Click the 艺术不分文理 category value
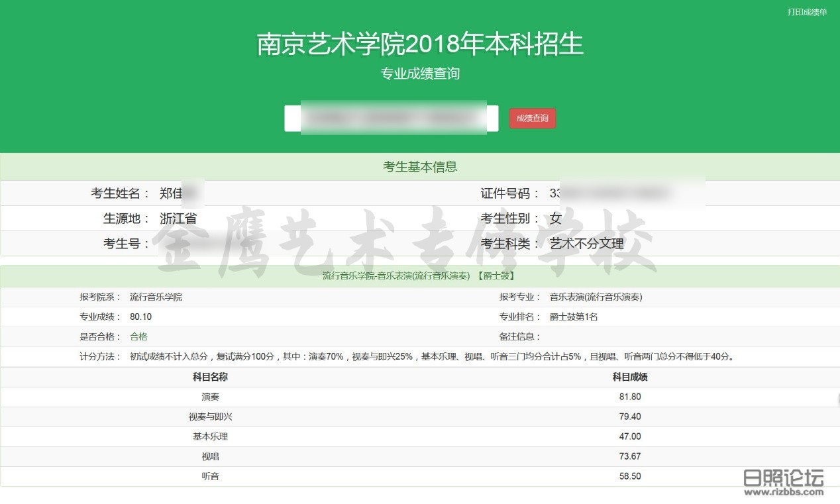 point(587,244)
